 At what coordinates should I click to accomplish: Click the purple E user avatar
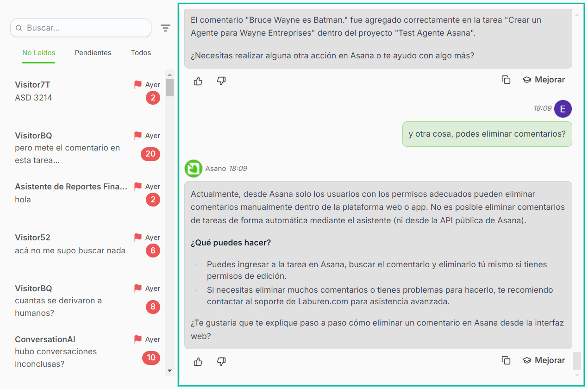click(563, 109)
